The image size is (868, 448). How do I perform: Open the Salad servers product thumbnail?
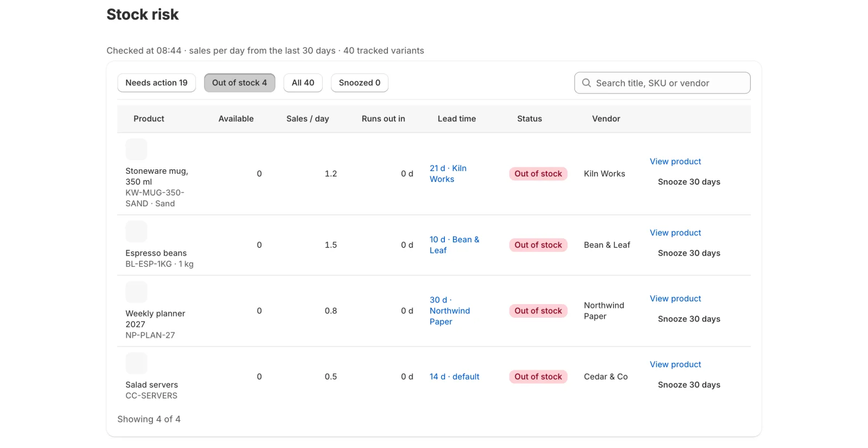[x=136, y=363]
